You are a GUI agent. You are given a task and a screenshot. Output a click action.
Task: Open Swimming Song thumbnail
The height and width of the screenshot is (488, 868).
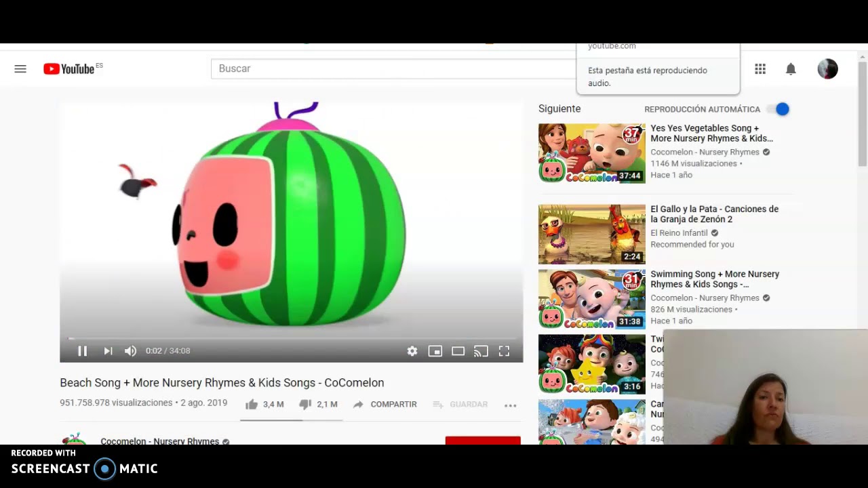(592, 299)
